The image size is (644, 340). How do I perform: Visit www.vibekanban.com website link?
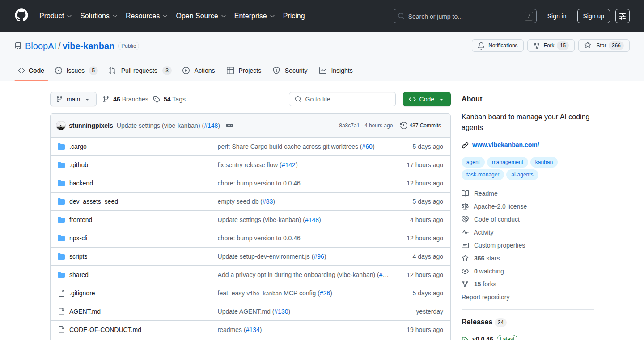pos(505,145)
